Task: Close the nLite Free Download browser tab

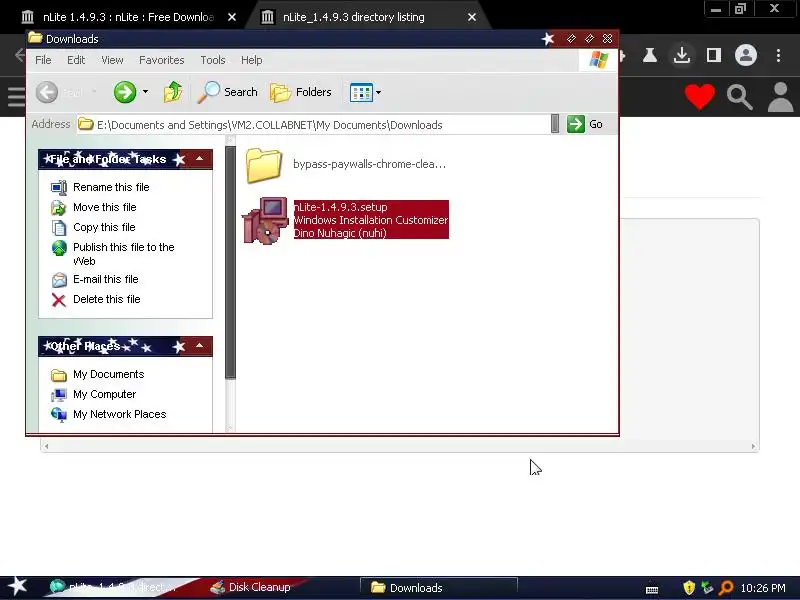Action: [232, 17]
